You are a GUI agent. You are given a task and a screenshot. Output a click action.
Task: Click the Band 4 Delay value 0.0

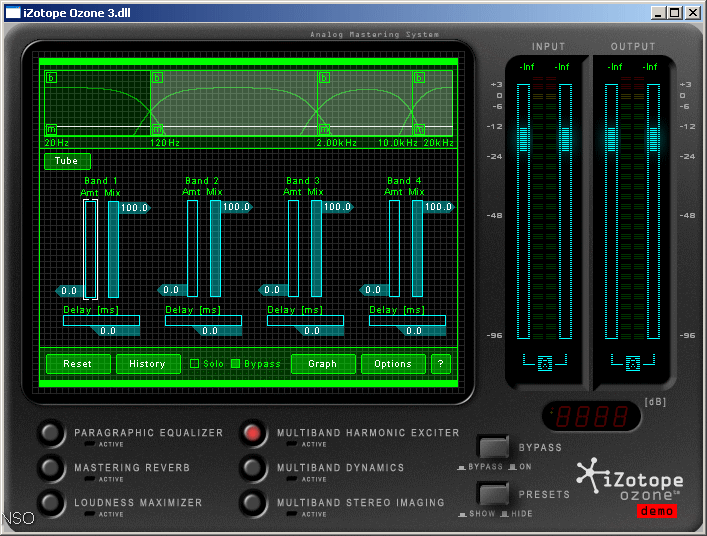[x=413, y=331]
